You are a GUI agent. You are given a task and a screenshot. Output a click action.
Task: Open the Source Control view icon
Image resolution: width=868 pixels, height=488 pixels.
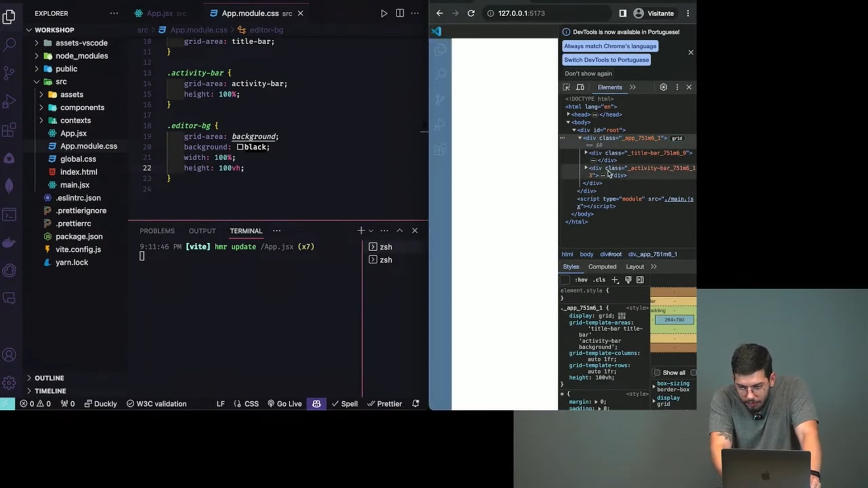click(9, 73)
